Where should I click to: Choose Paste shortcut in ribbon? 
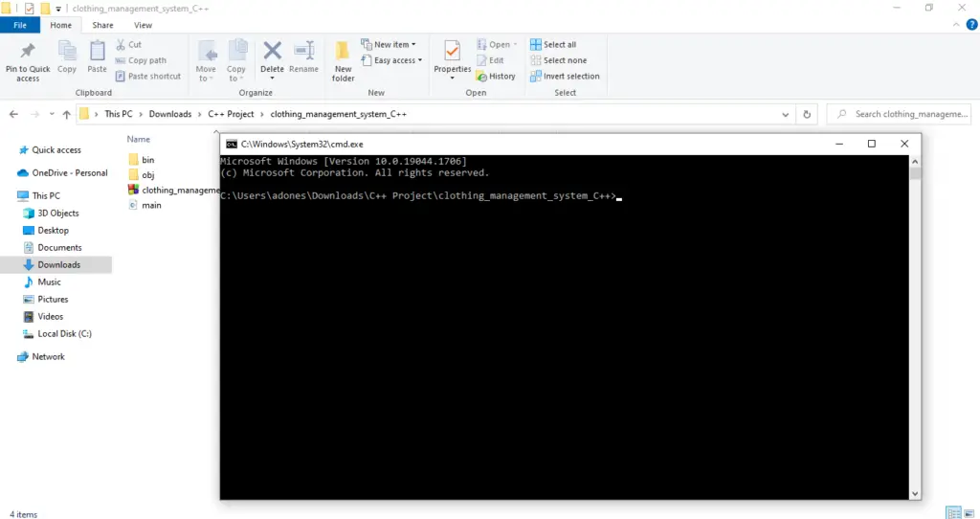[148, 77]
